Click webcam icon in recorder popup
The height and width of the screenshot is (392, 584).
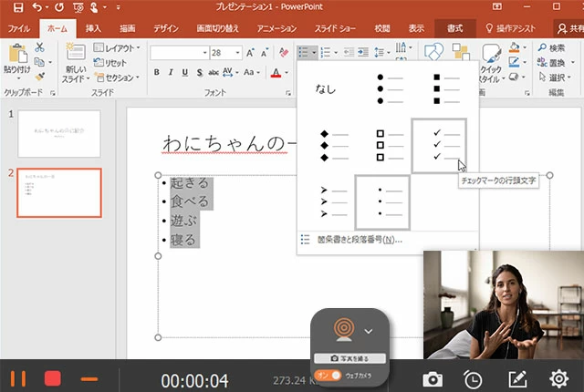point(344,329)
